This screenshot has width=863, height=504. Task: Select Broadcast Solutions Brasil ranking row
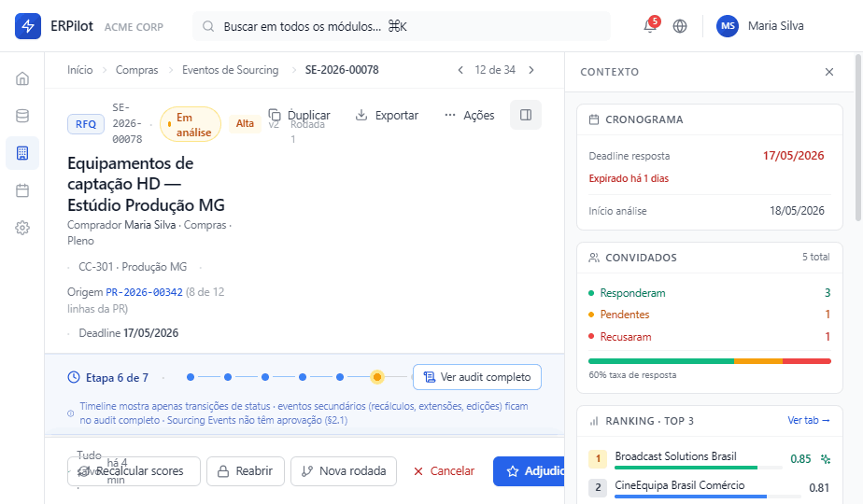coord(710,459)
